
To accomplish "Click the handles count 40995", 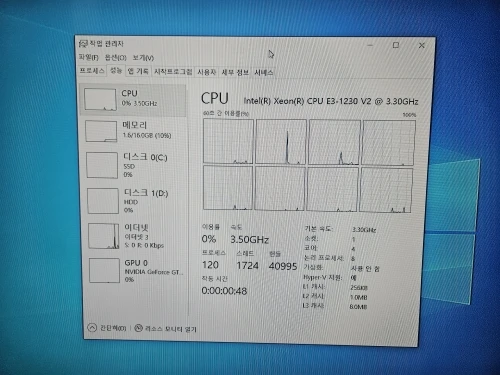I will pyautogui.click(x=283, y=266).
